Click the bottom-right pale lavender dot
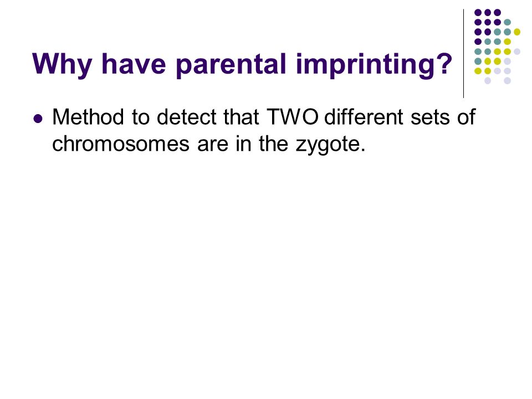Image resolution: width=532 pixels, height=399 pixels. pos(507,81)
